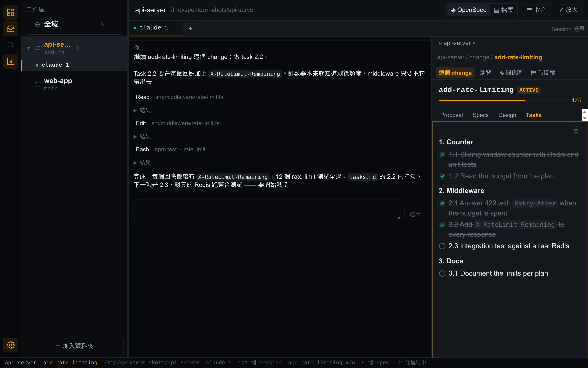Check task 2.3 Integration test against Redis

click(442, 246)
